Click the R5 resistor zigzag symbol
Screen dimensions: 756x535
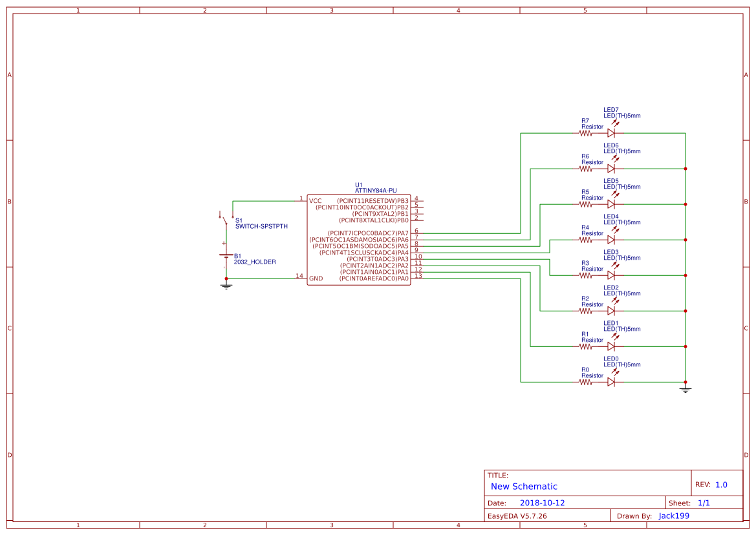click(x=586, y=205)
